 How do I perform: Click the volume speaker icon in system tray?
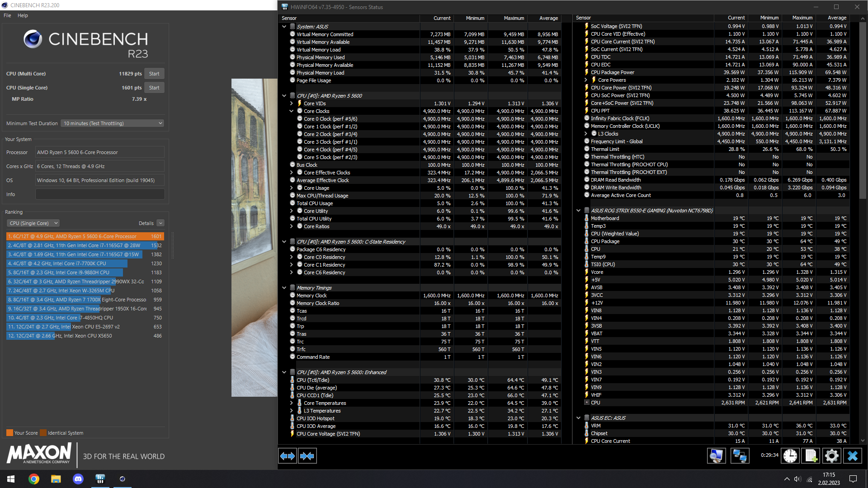797,479
